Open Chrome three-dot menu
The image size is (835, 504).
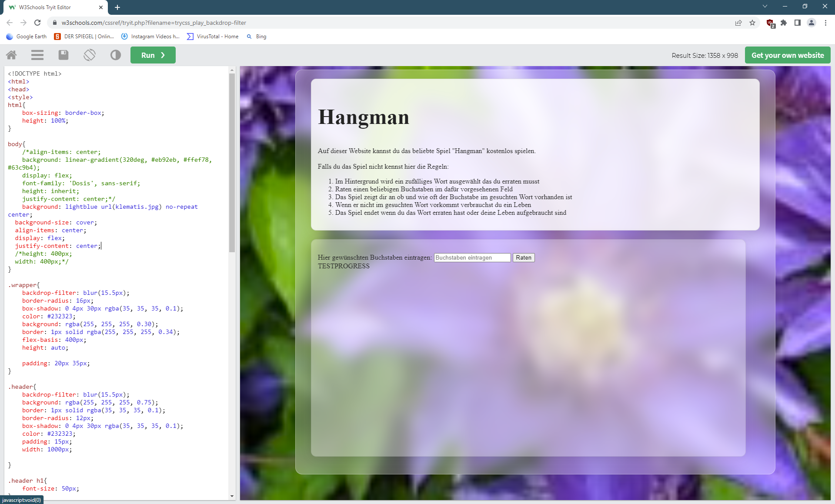pyautogui.click(x=825, y=23)
